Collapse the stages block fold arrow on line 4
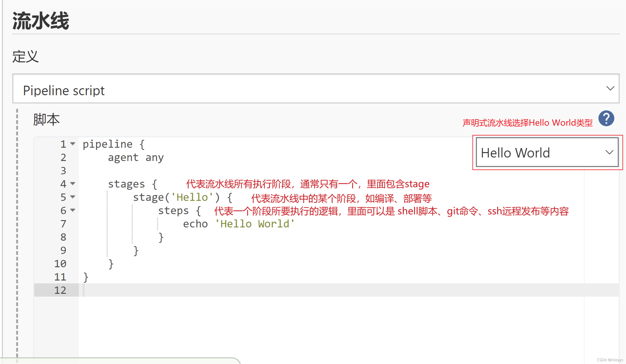 tap(72, 184)
